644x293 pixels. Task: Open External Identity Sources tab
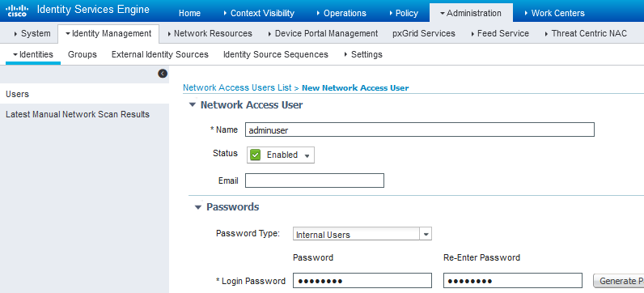click(x=159, y=54)
